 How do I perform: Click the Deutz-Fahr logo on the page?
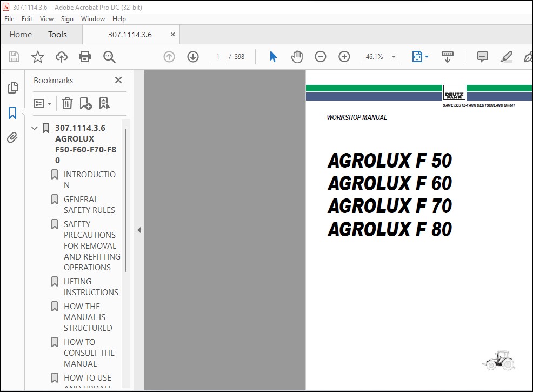coord(454,93)
